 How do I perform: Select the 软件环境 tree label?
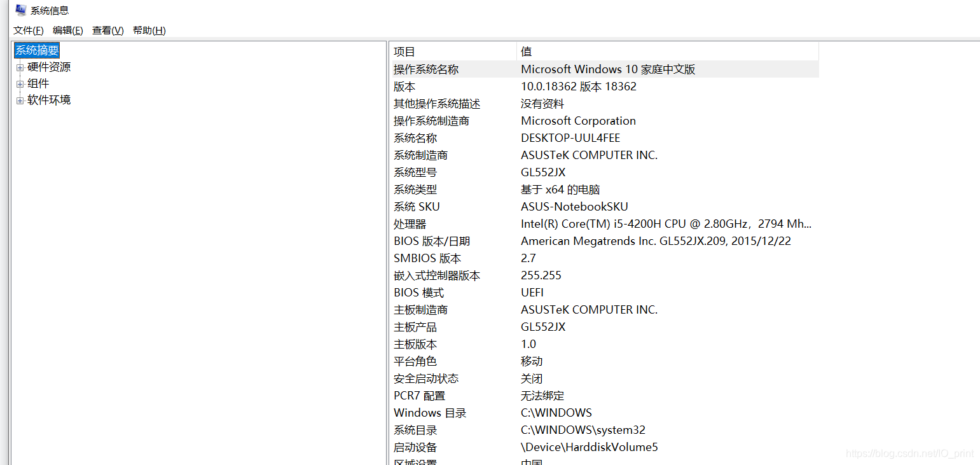49,100
